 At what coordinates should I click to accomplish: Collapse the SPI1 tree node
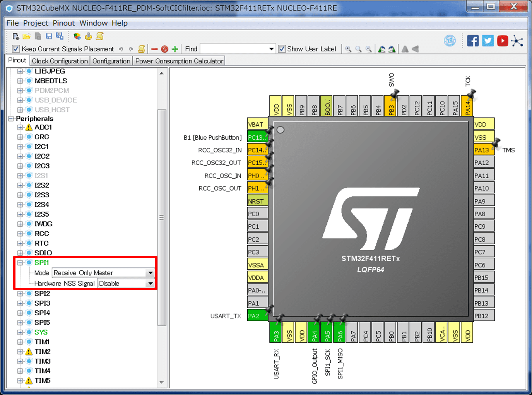[20, 263]
